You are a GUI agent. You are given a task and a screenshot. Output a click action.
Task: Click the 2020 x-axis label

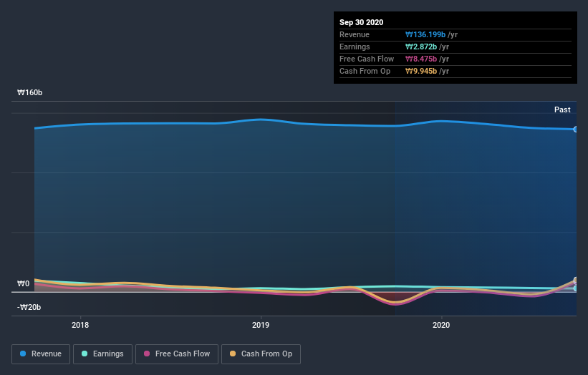[441, 325]
